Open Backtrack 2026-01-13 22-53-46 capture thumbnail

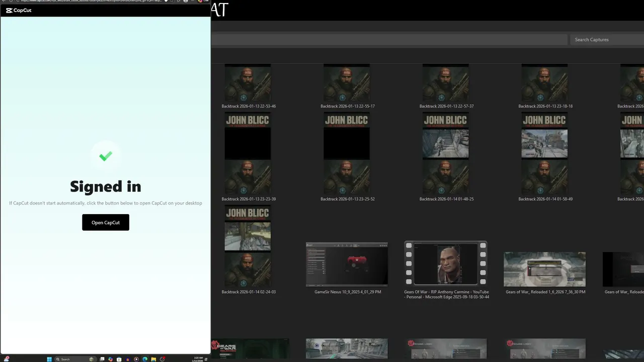point(248,83)
